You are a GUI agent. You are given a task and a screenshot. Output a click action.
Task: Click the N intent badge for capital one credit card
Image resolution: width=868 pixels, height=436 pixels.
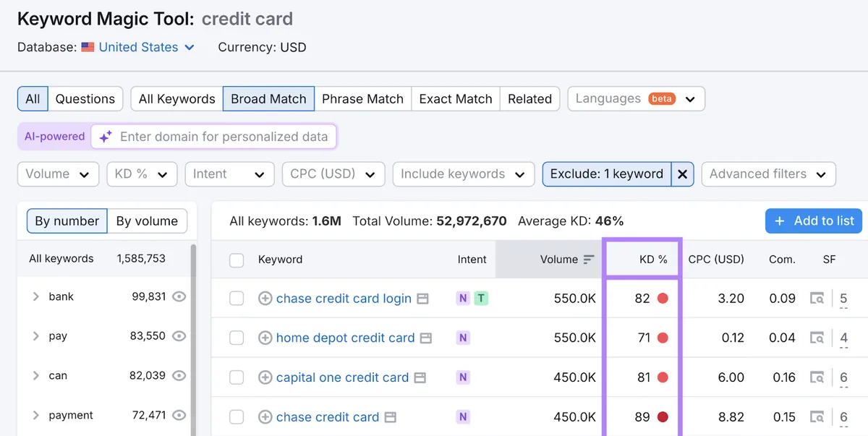pos(463,377)
